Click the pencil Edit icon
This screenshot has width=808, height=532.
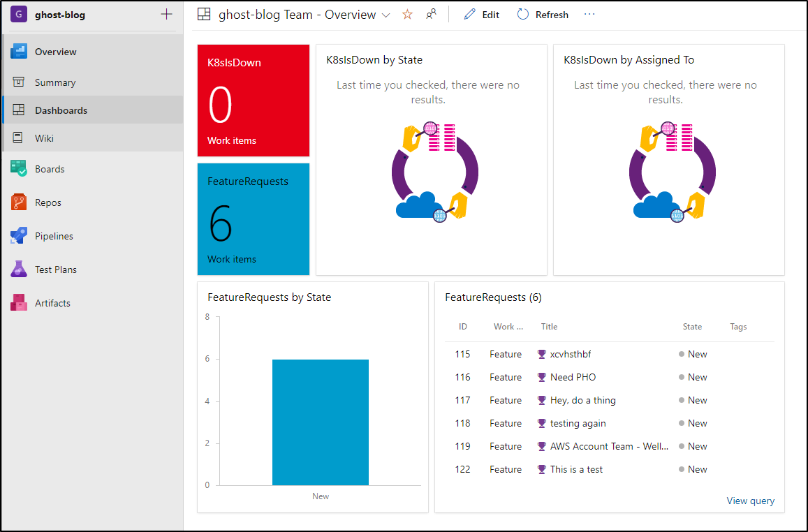[469, 15]
